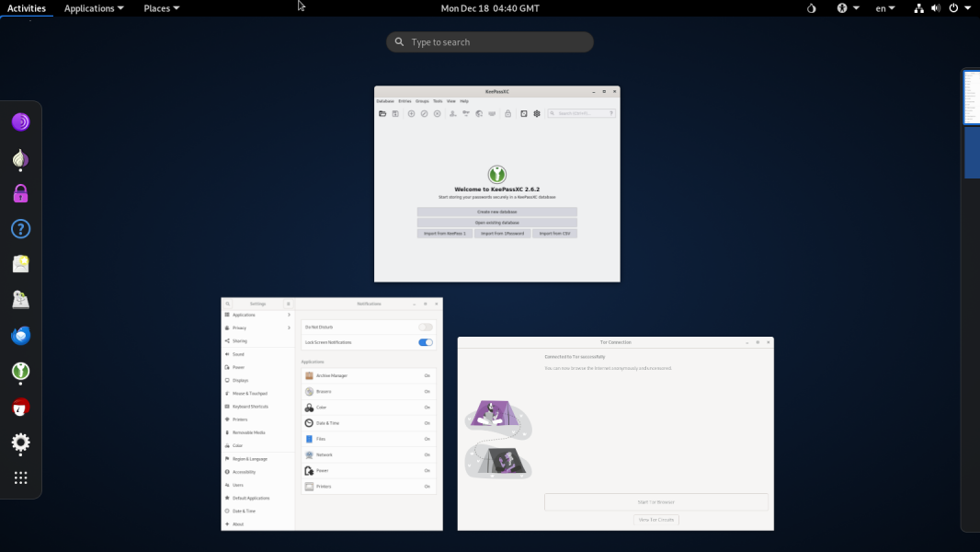Select the first workspace thumbnail on right edge
The height and width of the screenshot is (552, 980).
pyautogui.click(x=972, y=97)
